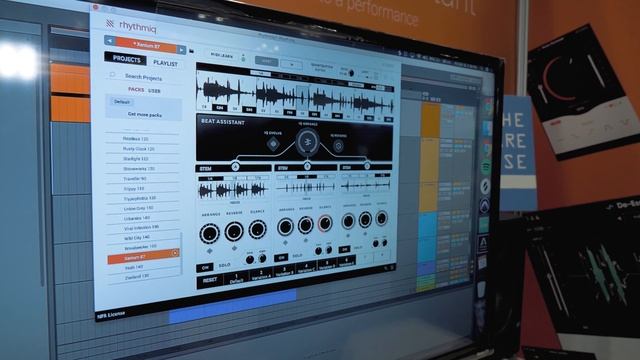Click diamond icon under Stem B Arrange knob
640x360 pixels.
[285, 242]
